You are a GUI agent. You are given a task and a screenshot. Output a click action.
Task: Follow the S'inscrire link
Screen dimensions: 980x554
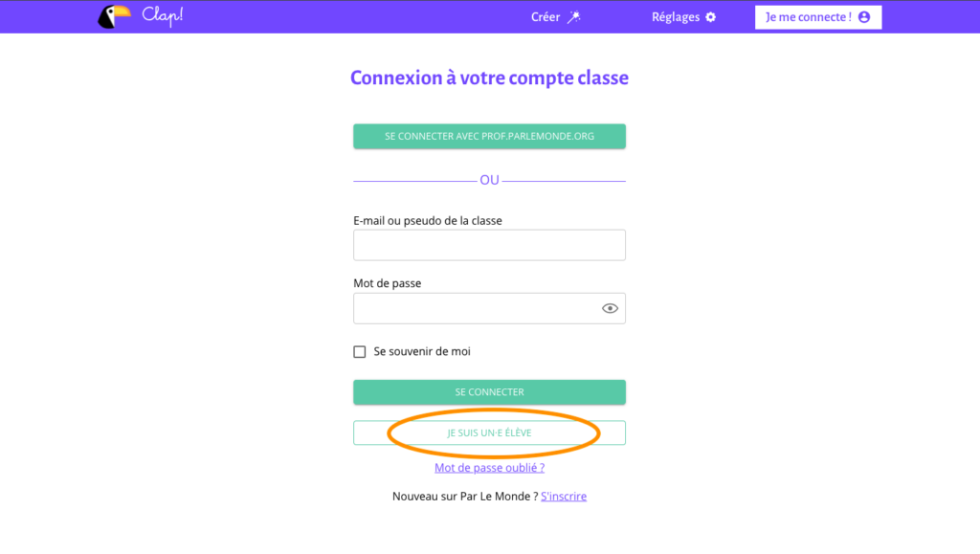(564, 497)
